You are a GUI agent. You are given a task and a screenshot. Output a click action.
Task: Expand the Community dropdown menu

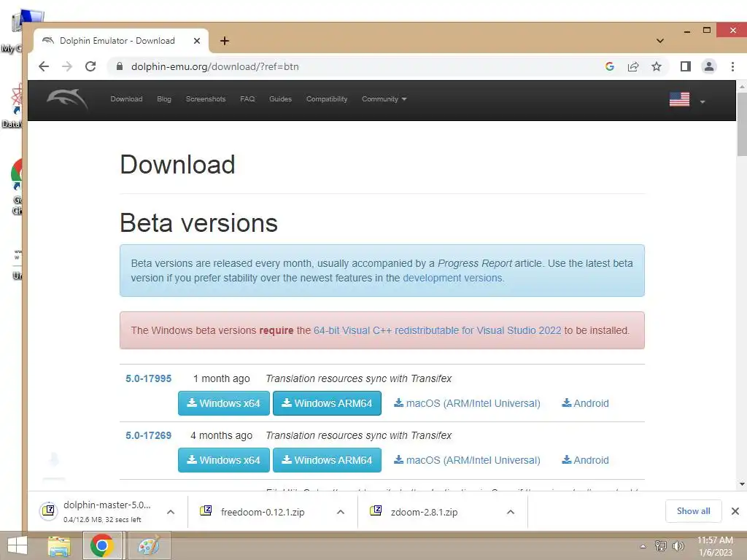[x=384, y=99]
